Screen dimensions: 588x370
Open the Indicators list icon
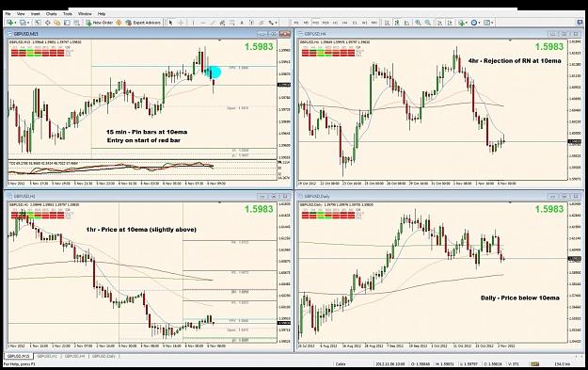(461, 23)
